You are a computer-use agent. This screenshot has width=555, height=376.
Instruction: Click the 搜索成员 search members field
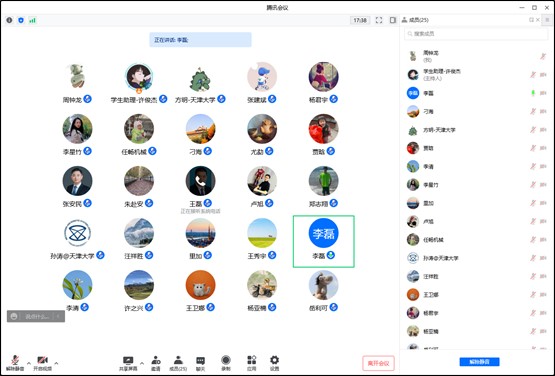point(476,34)
